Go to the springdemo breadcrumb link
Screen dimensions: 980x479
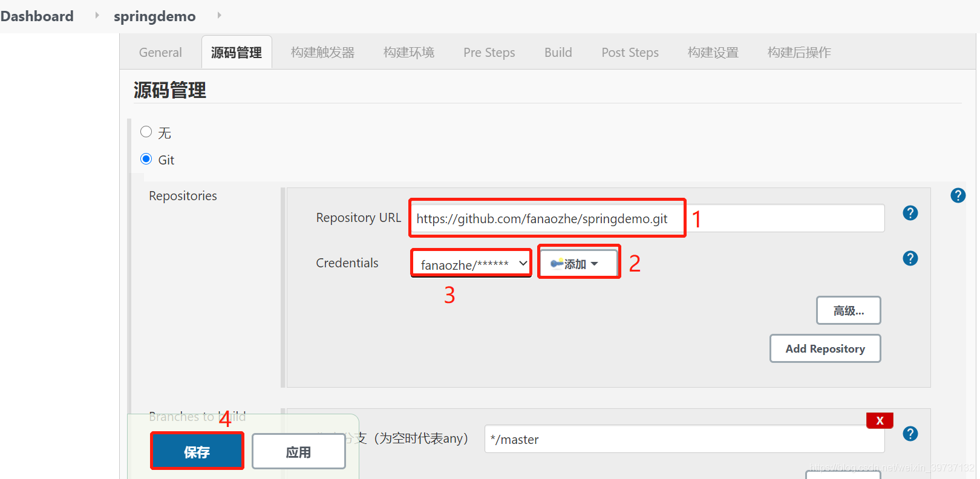[154, 16]
